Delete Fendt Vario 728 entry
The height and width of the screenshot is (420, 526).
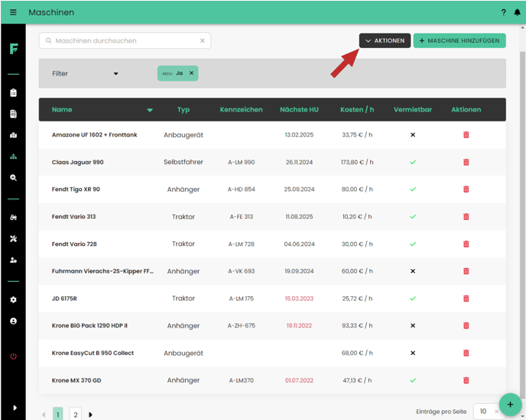coord(466,244)
